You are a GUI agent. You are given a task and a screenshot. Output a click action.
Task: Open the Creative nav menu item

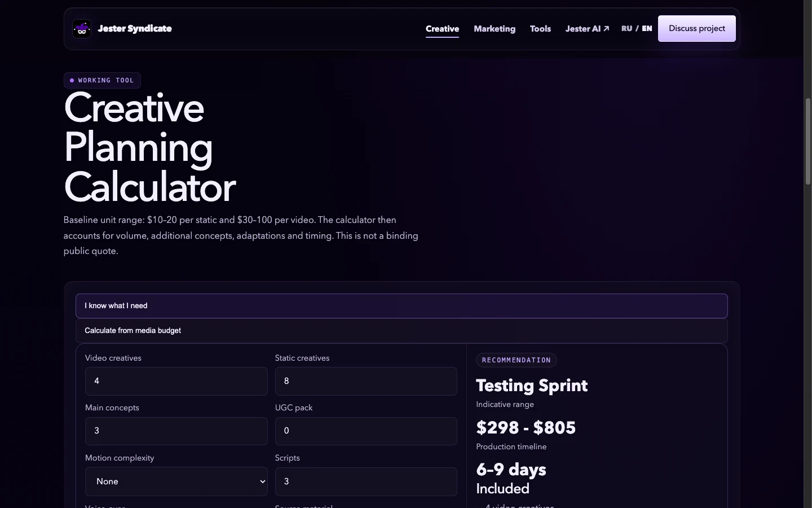coord(442,29)
